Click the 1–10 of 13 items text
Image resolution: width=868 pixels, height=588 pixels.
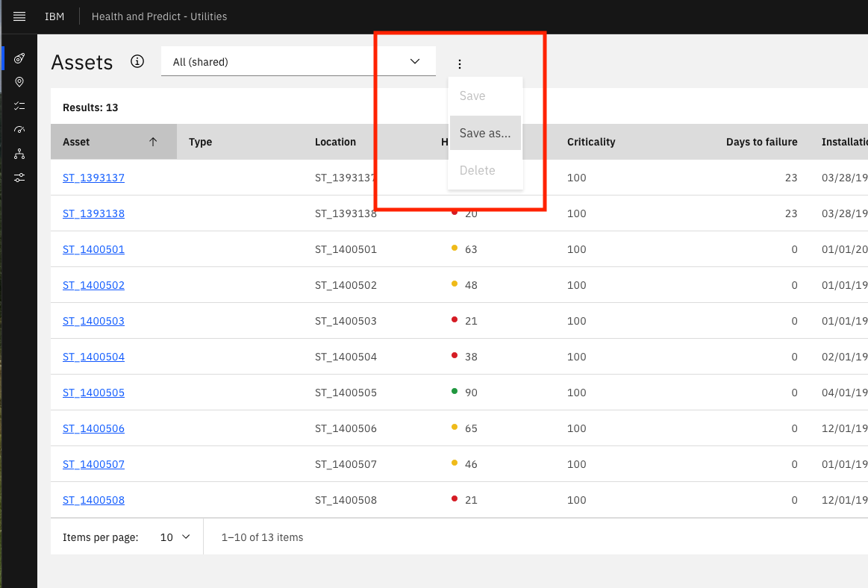(x=263, y=537)
